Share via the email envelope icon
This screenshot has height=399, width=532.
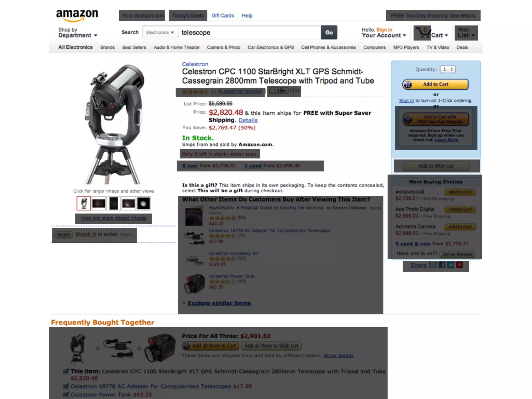[433, 265]
